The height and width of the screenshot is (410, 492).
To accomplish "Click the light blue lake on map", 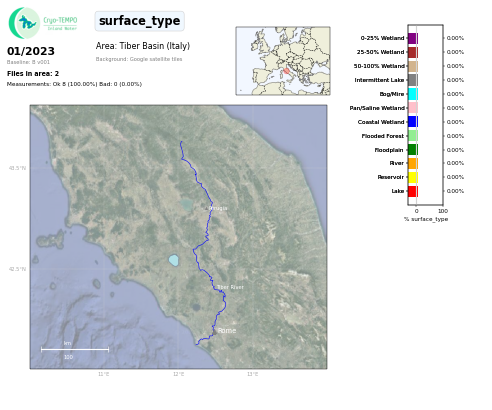I will [173, 260].
